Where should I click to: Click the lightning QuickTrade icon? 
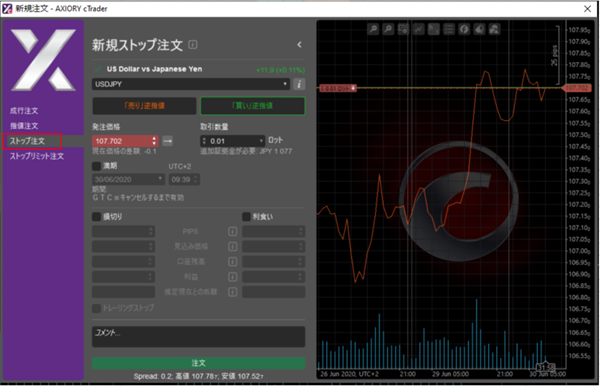point(464,29)
